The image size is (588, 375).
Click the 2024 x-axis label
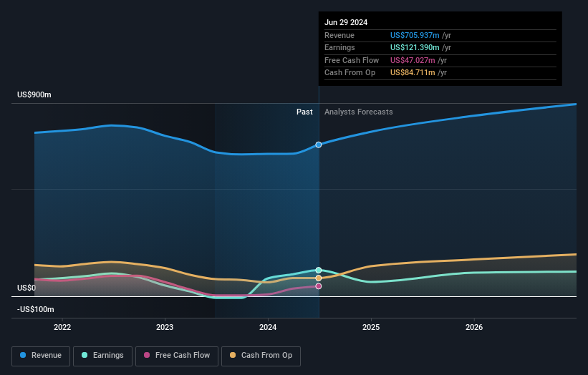point(268,327)
